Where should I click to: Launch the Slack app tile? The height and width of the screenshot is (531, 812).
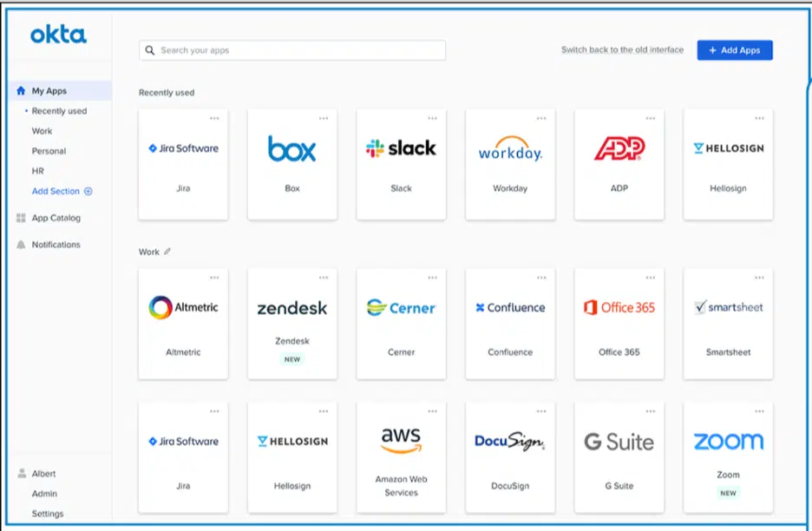401,164
